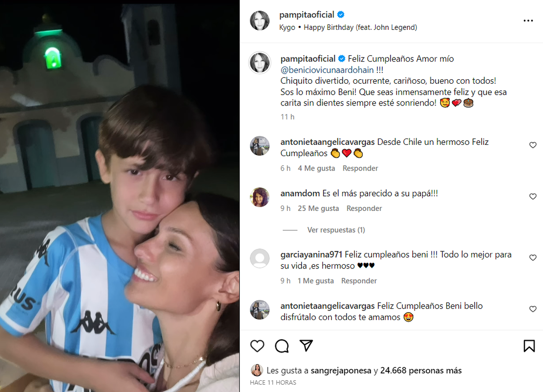Like the post with heart icon

click(257, 346)
